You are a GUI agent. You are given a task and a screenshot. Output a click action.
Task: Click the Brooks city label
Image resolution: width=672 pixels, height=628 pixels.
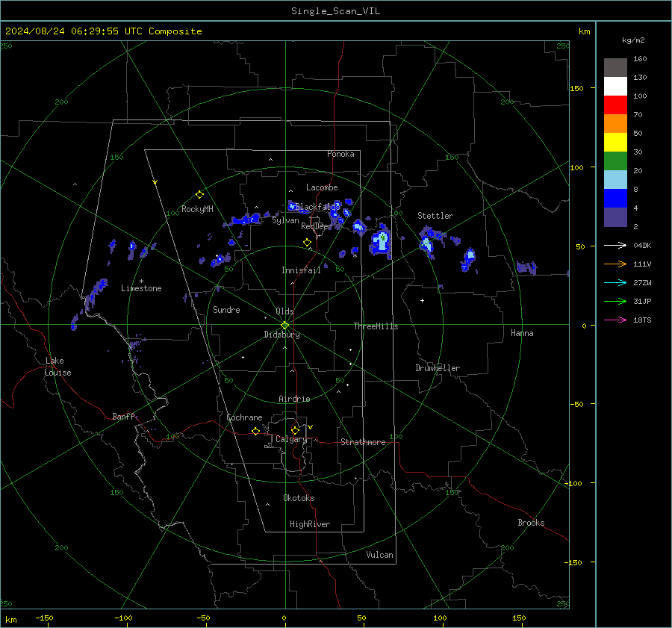[531, 523]
